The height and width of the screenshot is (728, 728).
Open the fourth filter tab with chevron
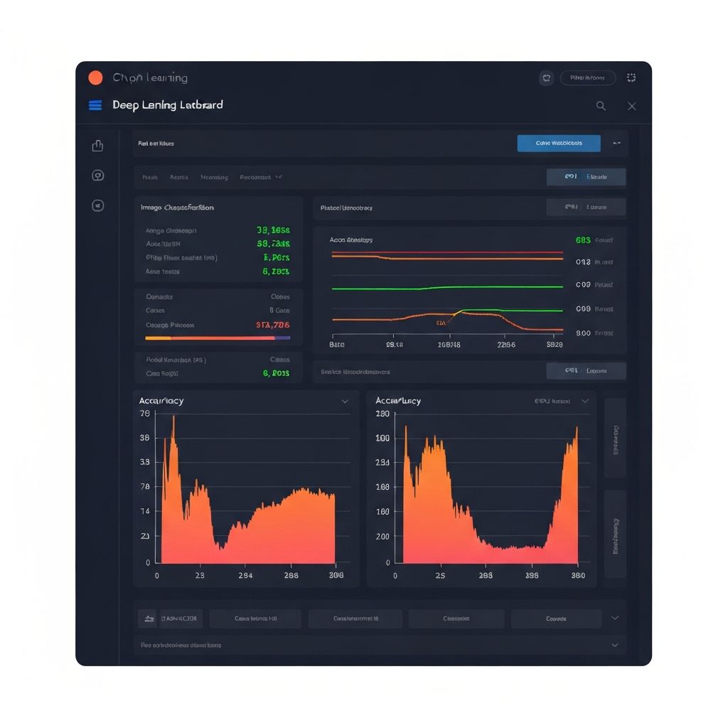[261, 177]
